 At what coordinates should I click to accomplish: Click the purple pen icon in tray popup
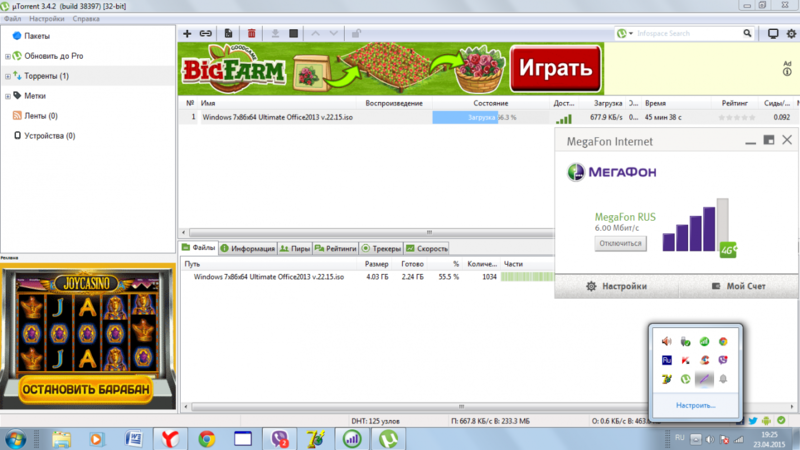(x=704, y=379)
